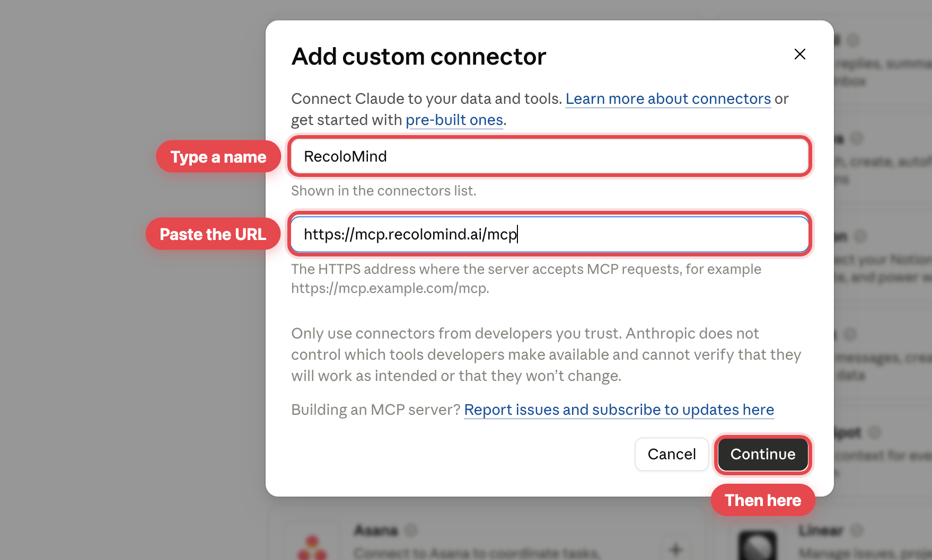Continue to add the RecoloMind connector
Image resolution: width=932 pixels, height=560 pixels.
[x=763, y=454]
